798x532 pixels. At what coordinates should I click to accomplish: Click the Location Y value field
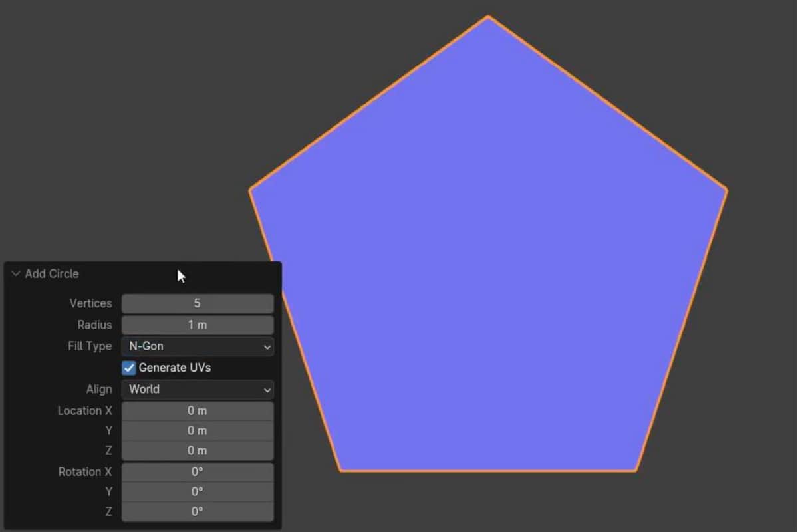point(198,430)
